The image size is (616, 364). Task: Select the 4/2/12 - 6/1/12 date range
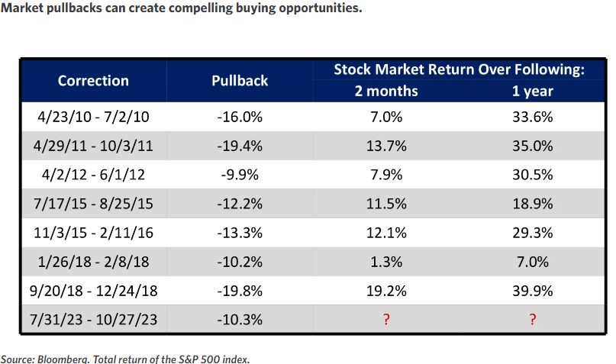(93, 175)
